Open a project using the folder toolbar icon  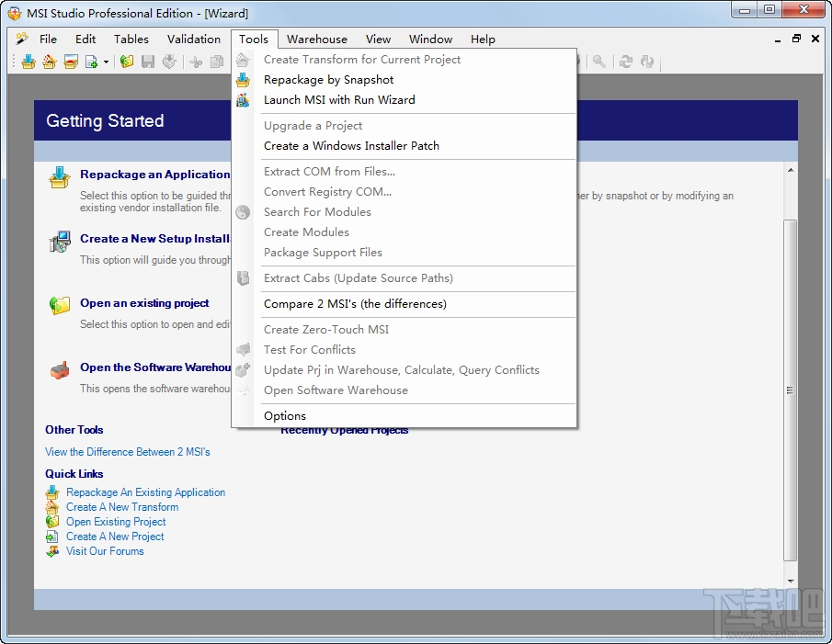coord(127,62)
